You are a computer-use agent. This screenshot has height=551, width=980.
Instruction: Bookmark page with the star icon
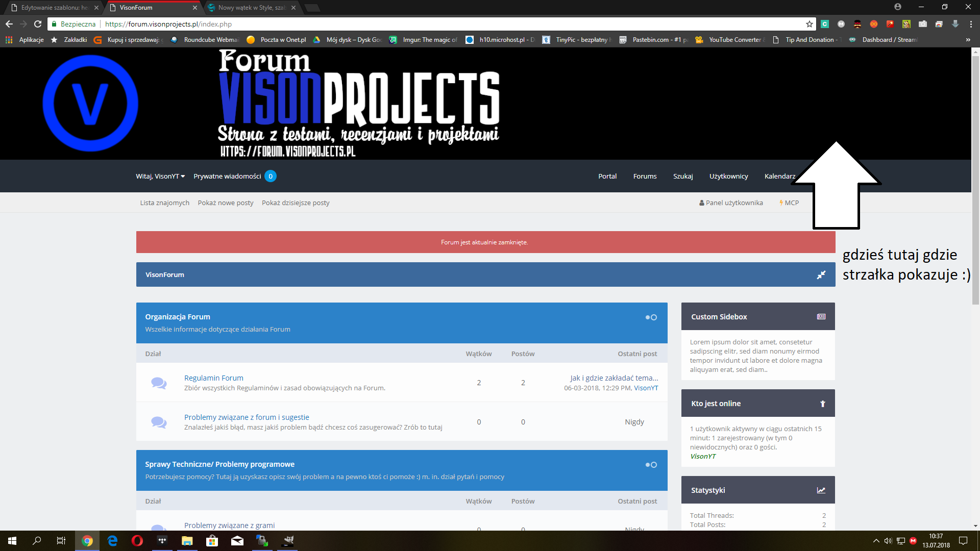click(x=810, y=24)
